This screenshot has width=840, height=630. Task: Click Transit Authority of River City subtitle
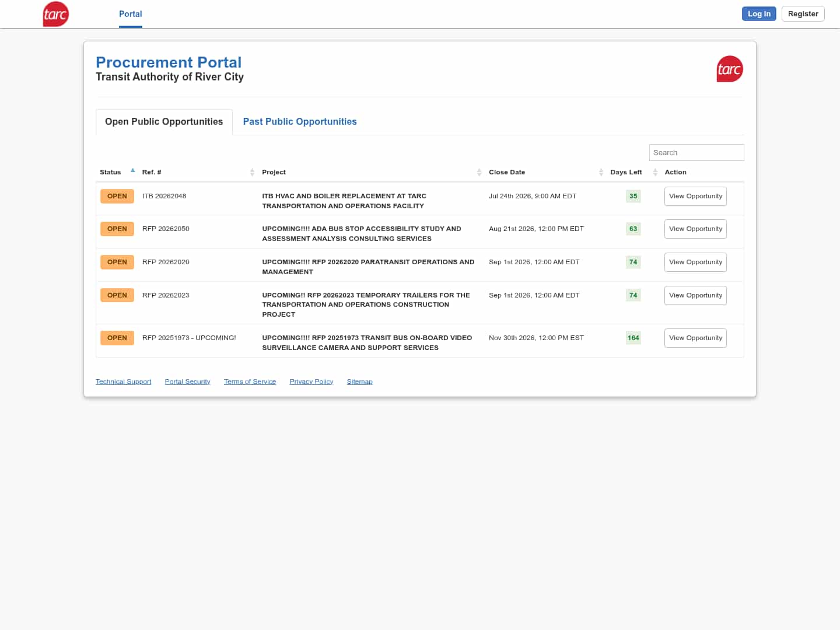170,77
